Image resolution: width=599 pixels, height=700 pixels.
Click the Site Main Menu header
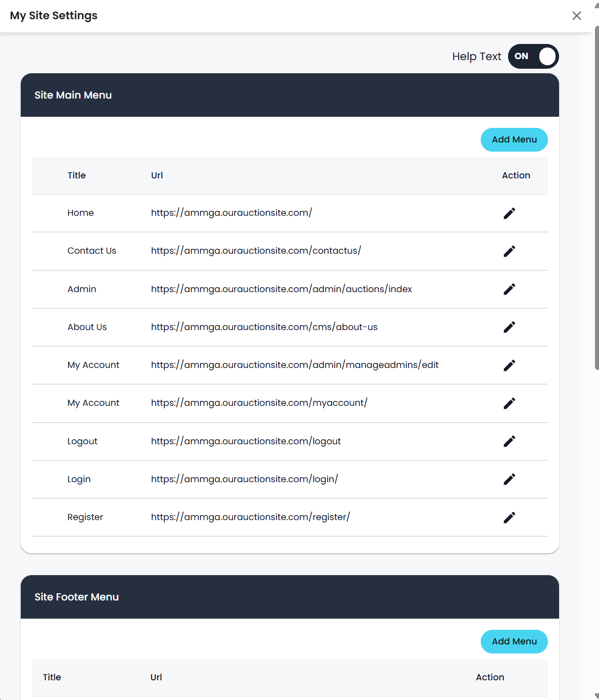[73, 95]
